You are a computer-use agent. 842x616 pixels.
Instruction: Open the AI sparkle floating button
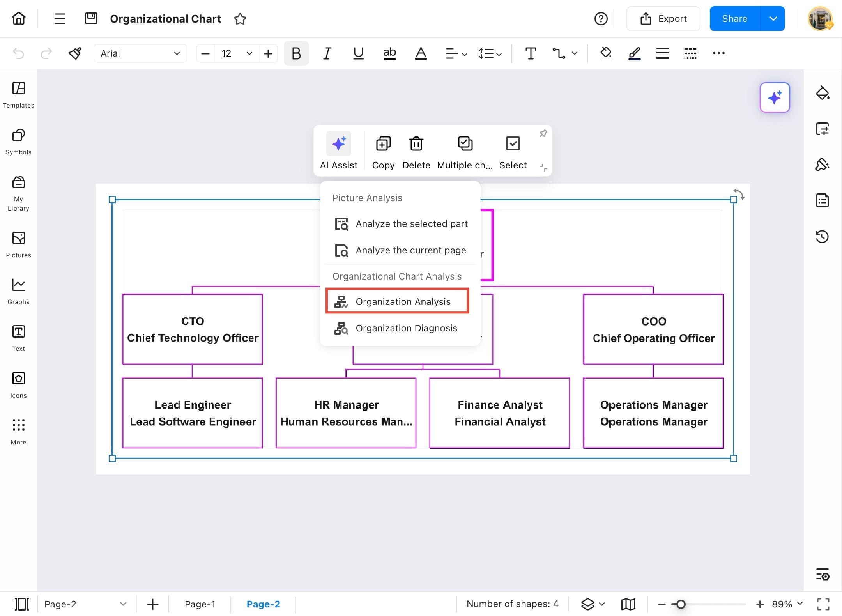click(x=774, y=97)
